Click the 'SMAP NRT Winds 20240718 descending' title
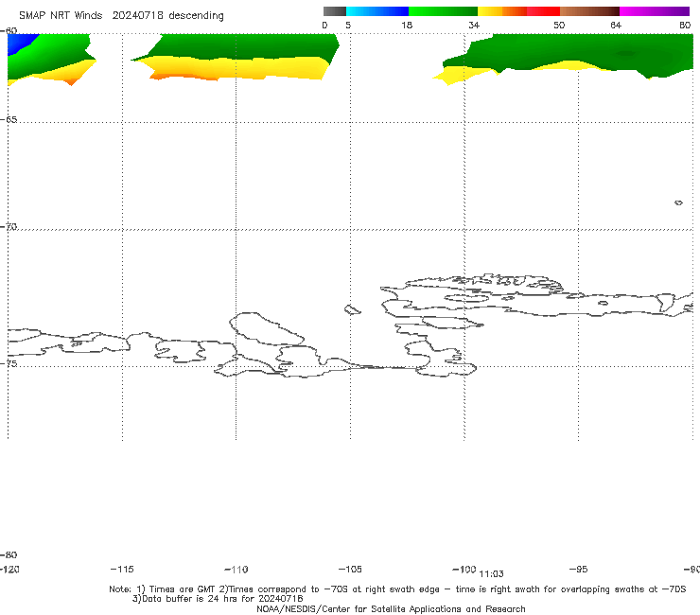This screenshot has height=615, width=700. click(121, 16)
